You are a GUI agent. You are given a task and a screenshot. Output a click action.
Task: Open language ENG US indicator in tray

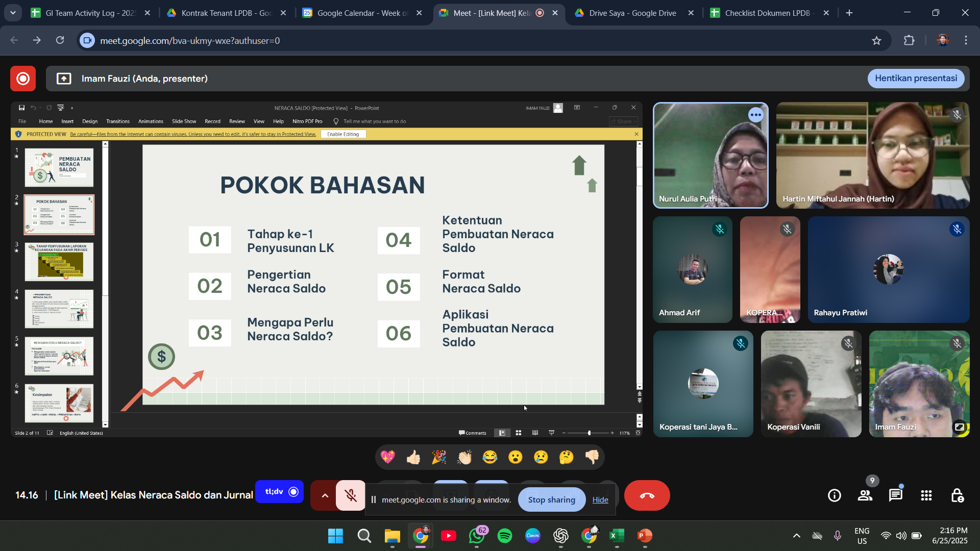(x=862, y=536)
